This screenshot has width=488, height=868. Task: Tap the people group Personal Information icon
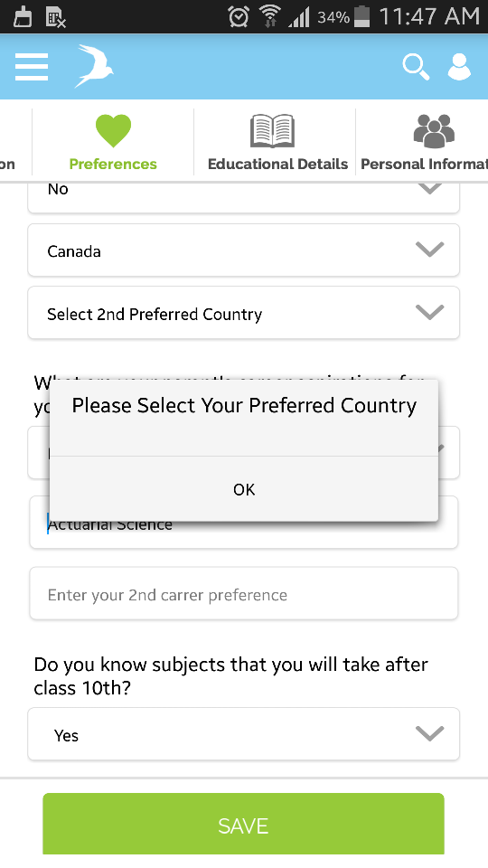pos(435,130)
